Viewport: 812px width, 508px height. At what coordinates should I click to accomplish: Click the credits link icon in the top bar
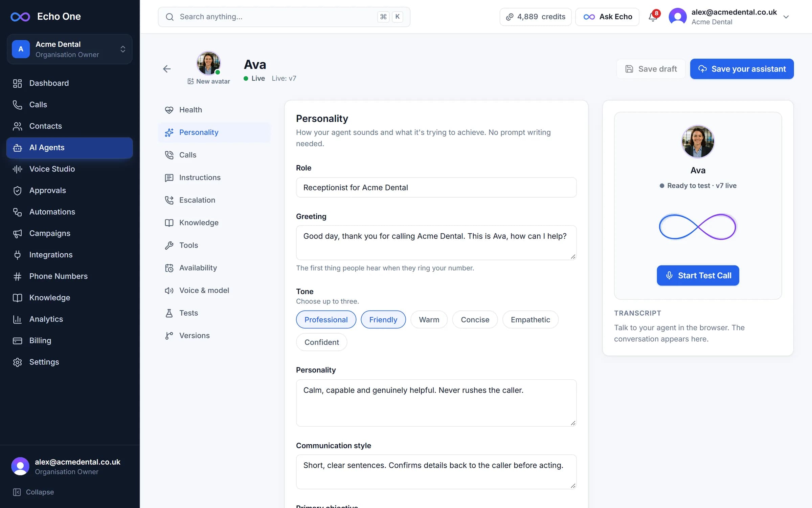click(510, 17)
